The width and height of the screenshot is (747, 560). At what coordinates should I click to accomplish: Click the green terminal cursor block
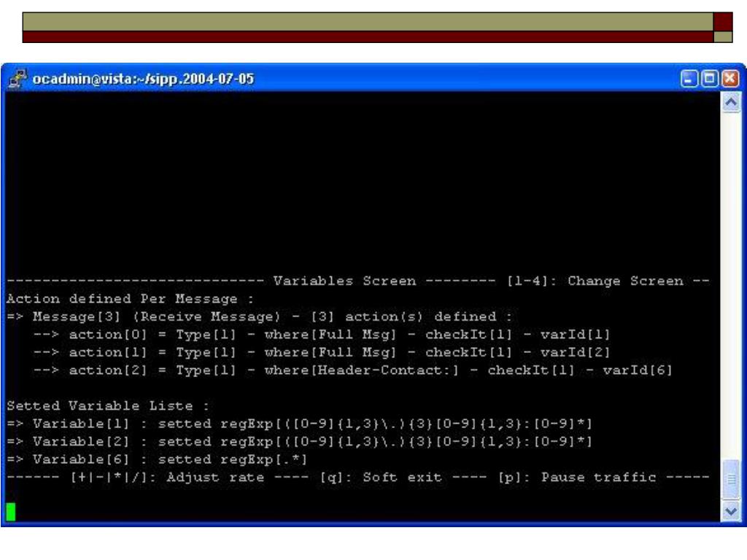(x=11, y=512)
